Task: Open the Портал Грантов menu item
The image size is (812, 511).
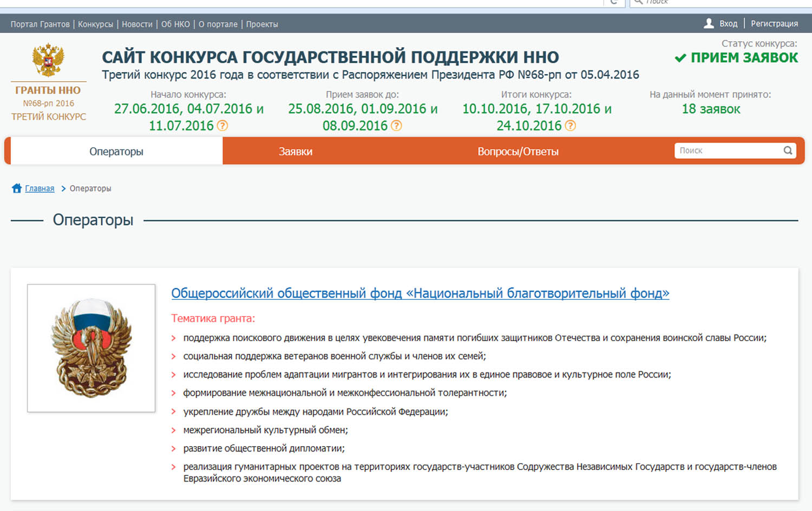Action: click(x=40, y=24)
